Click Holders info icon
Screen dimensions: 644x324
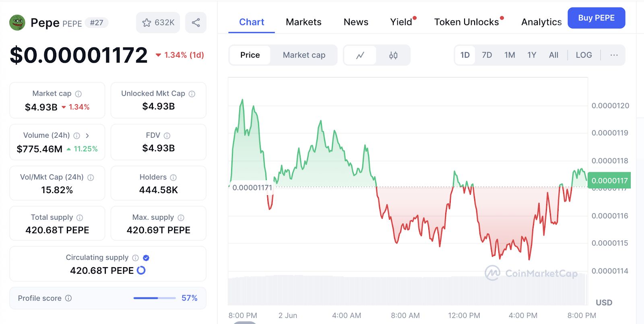point(173,177)
